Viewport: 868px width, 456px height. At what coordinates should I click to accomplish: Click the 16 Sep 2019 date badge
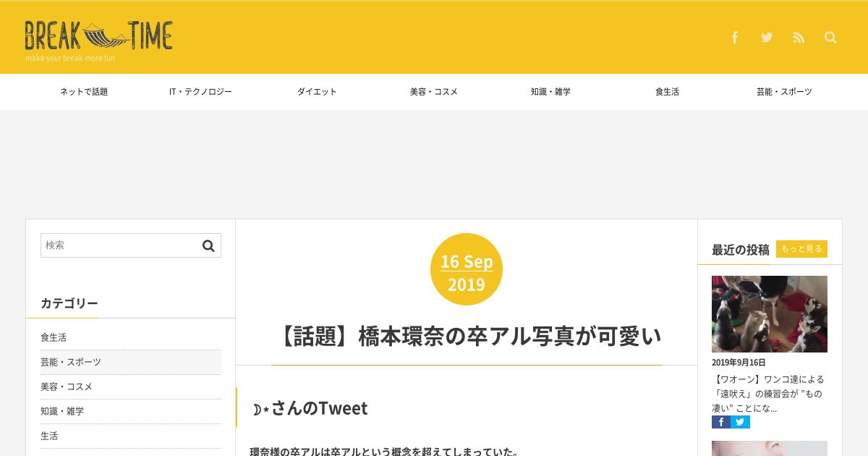(x=467, y=269)
